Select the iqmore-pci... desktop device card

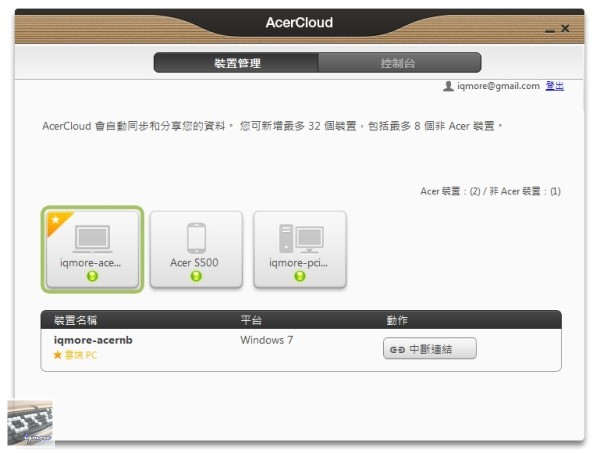pyautogui.click(x=300, y=249)
